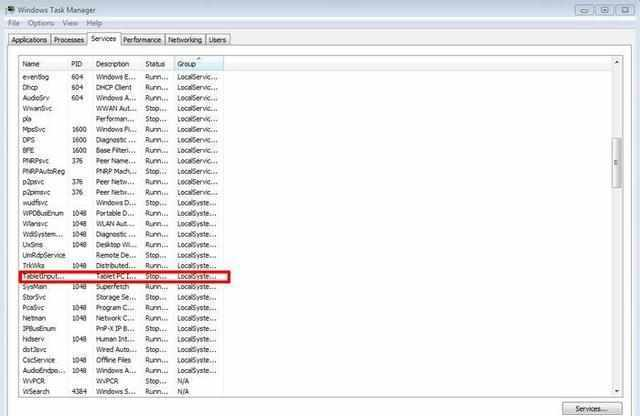Click the scrollbar up arrow
This screenshot has height=416, width=640.
[616, 62]
